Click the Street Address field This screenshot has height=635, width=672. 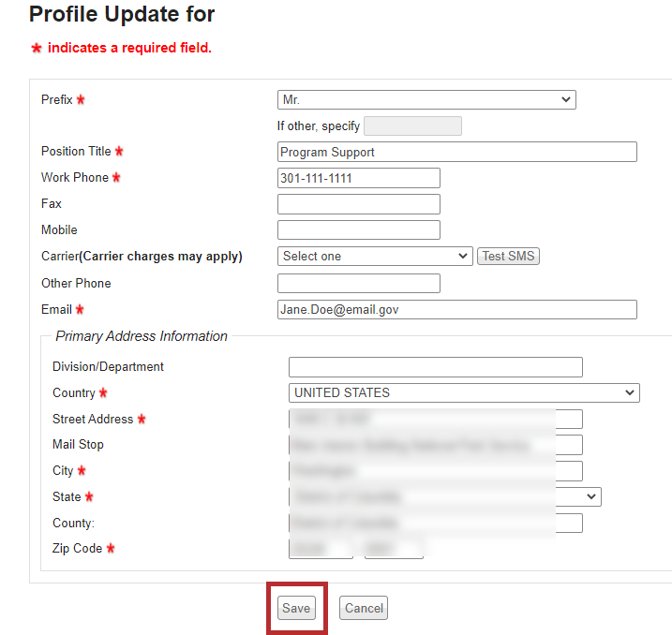pos(435,419)
